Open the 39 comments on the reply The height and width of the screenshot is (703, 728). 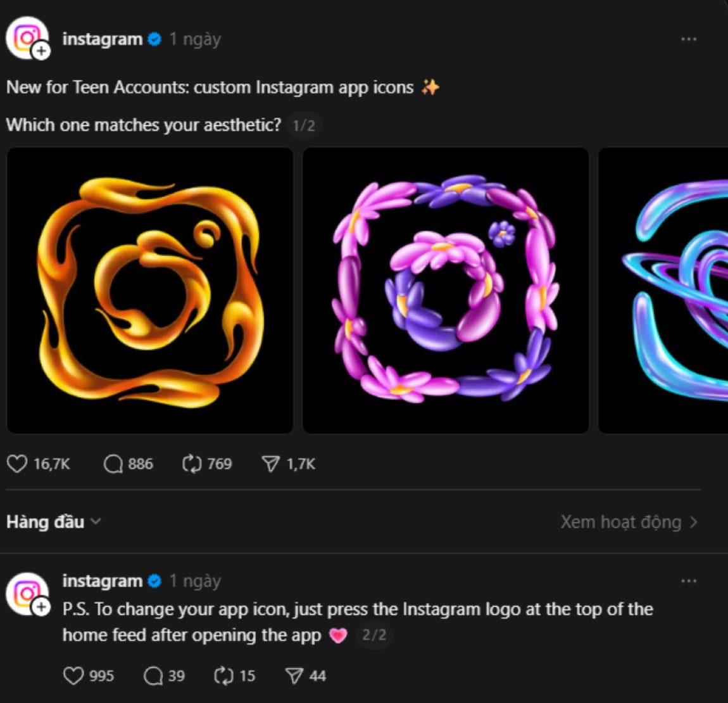click(152, 676)
